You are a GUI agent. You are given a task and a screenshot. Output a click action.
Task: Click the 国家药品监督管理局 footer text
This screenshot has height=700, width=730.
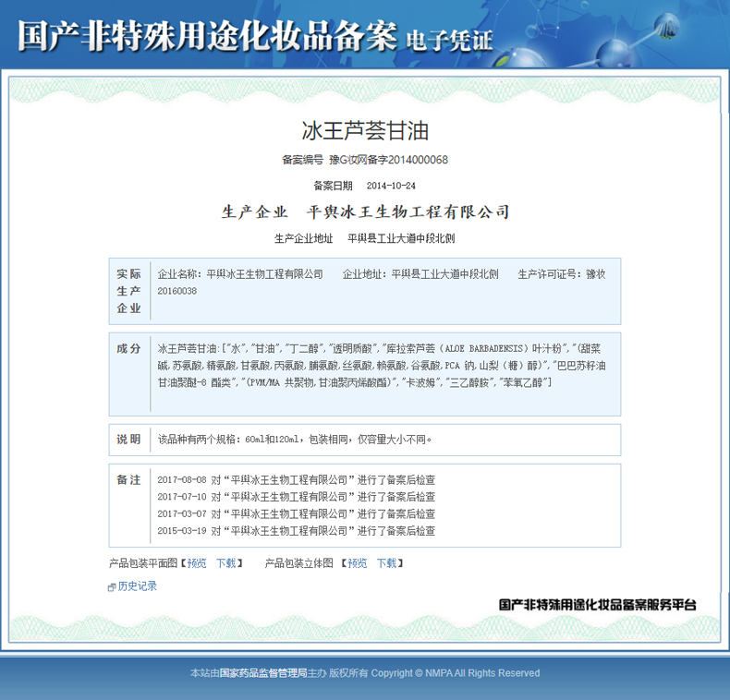point(263,673)
